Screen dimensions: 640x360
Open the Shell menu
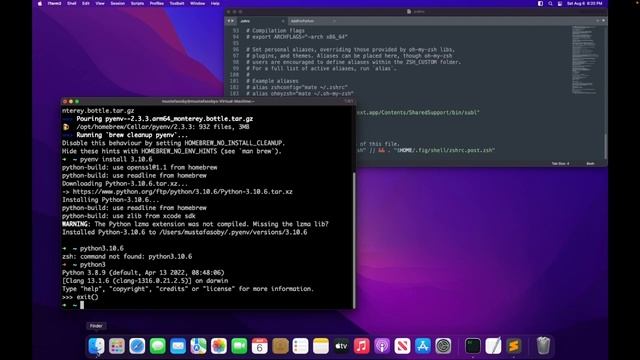pos(71,3)
